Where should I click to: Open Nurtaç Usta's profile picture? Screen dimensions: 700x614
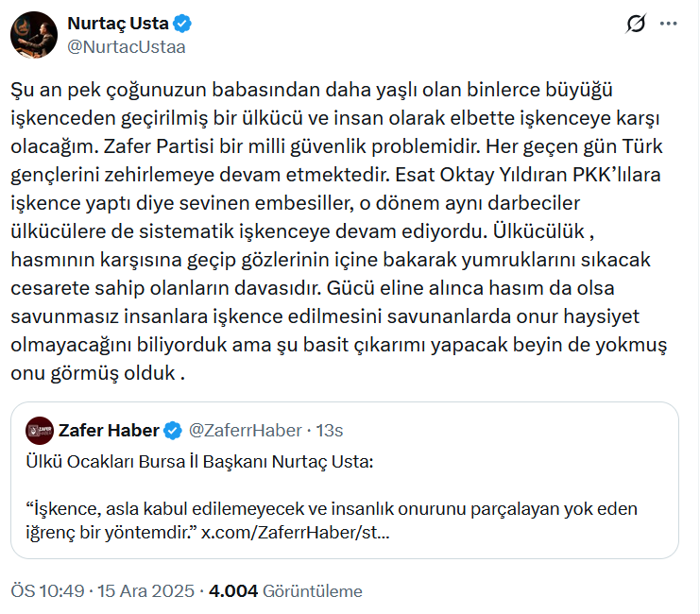coord(32,35)
